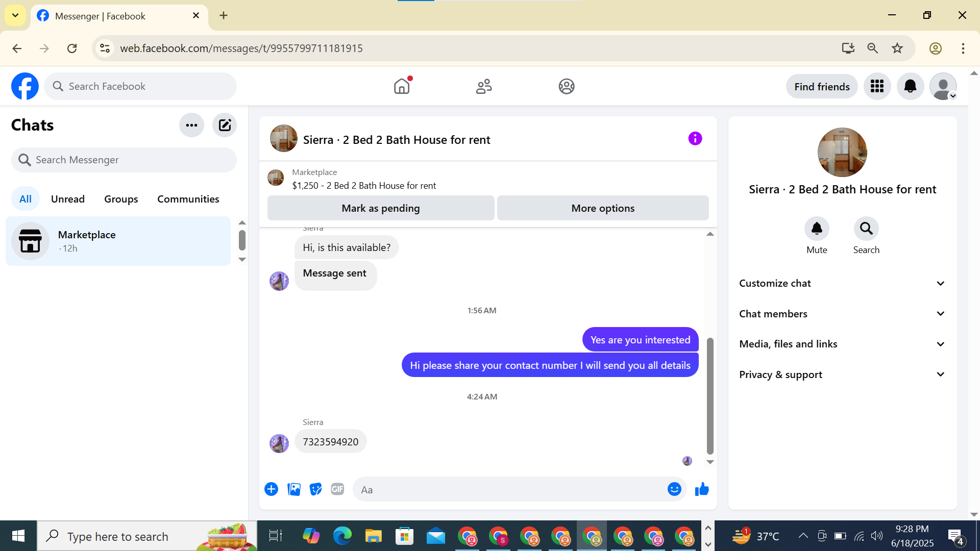
Task: Open Chats options three-dot menu
Action: tap(191, 125)
